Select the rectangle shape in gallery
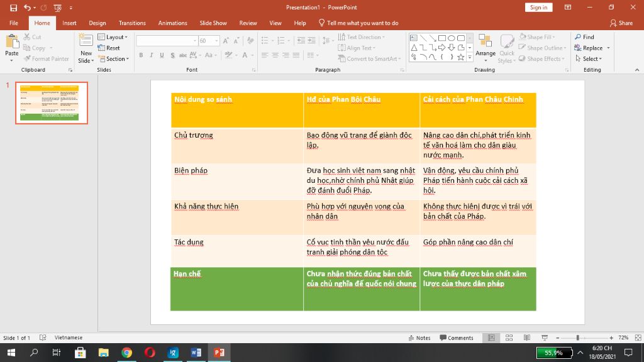Screen dimensions: 644x362 (x=442, y=38)
